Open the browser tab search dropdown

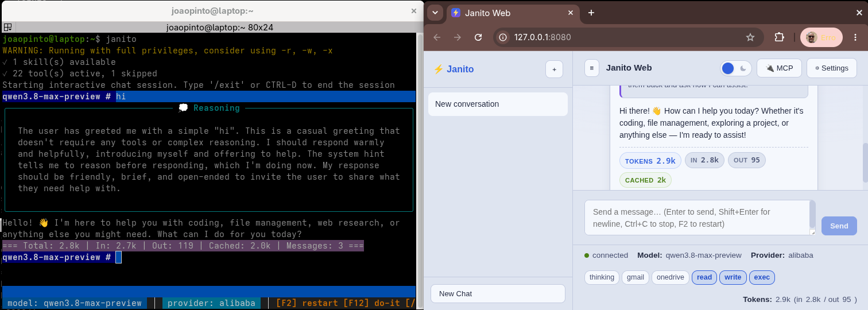click(435, 12)
